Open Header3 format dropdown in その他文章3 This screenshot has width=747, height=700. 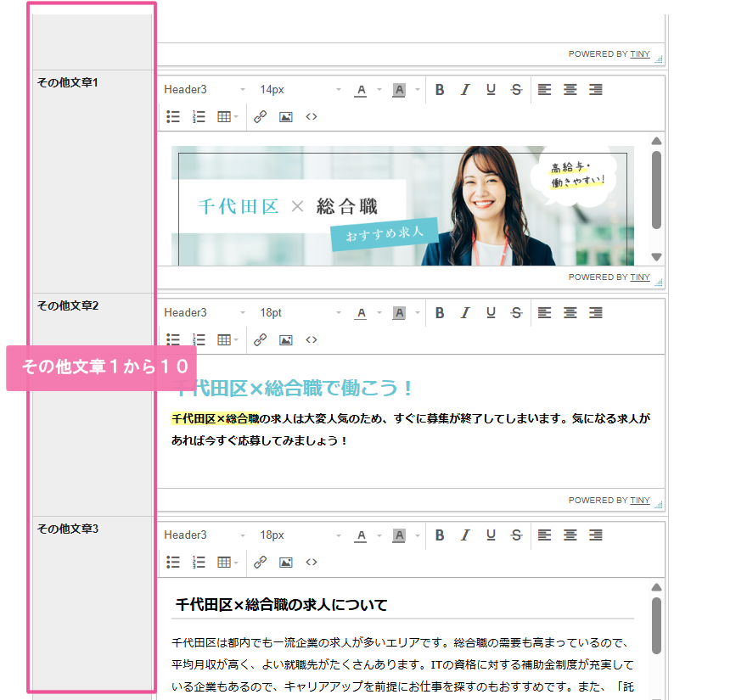pyautogui.click(x=205, y=535)
